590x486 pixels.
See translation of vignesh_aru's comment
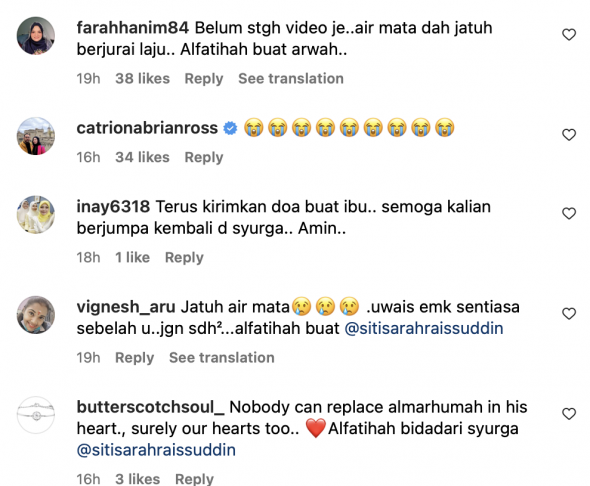[222, 358]
